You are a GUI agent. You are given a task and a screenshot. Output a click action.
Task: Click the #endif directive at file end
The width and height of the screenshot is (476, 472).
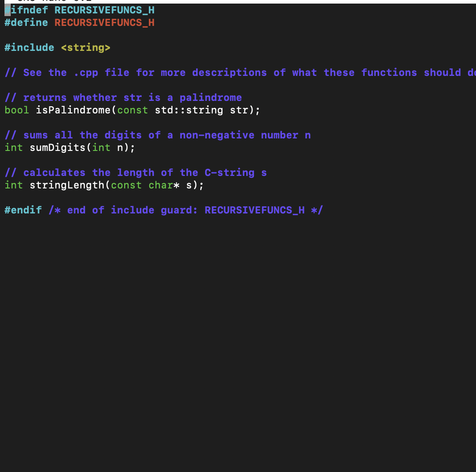coord(23,210)
